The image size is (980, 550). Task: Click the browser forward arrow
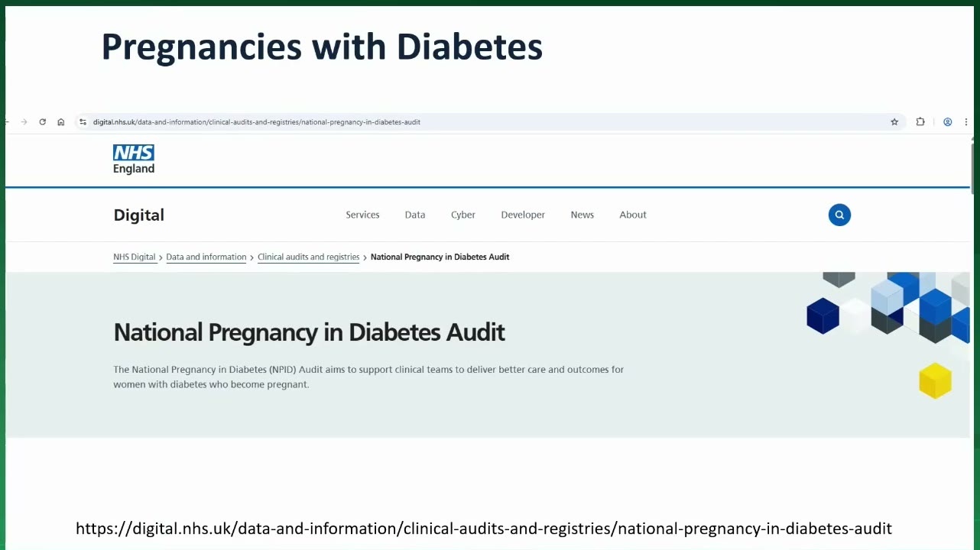pos(24,122)
